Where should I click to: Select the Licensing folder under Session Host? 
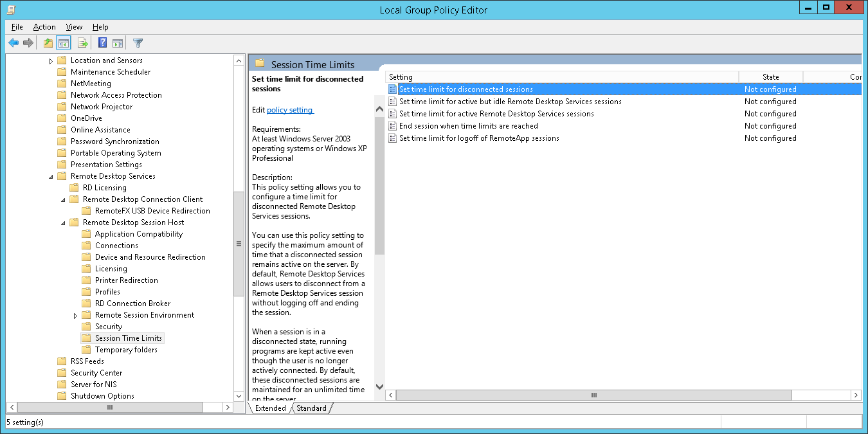click(111, 269)
